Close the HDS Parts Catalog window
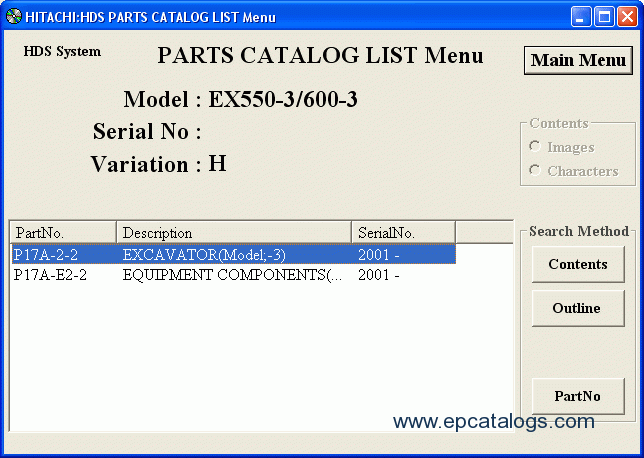Image resolution: width=644 pixels, height=458 pixels. [628, 17]
